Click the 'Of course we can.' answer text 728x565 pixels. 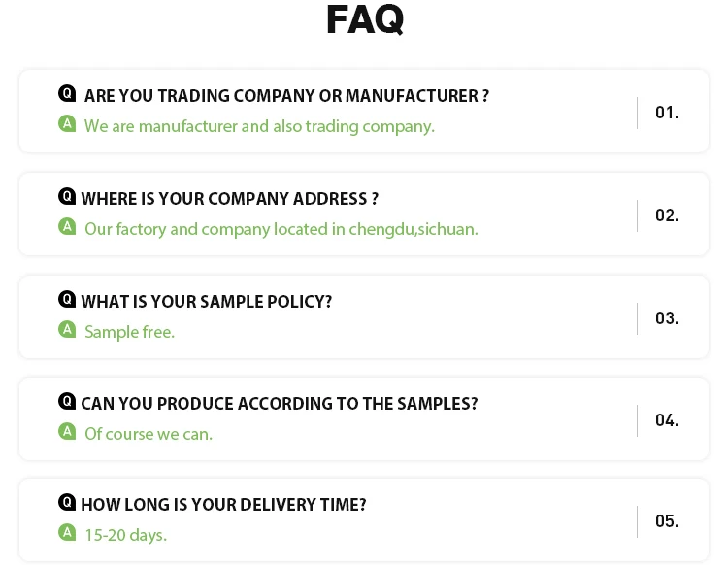coord(149,434)
